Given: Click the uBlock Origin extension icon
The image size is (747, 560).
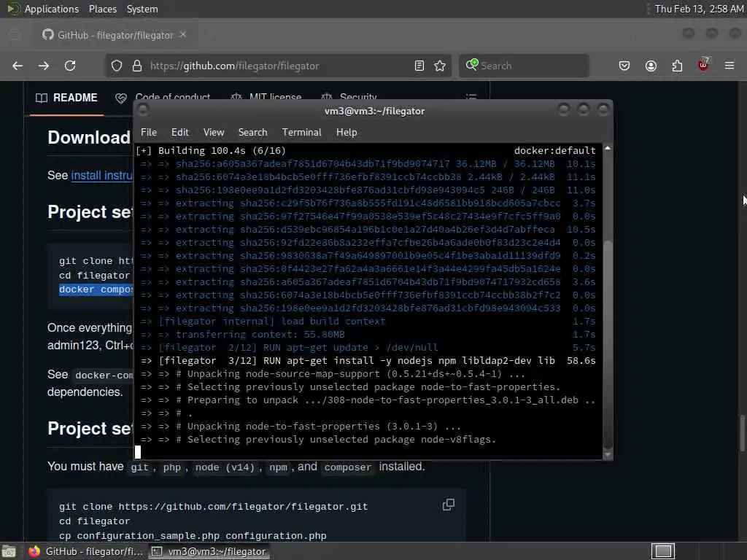Looking at the screenshot, I should pyautogui.click(x=703, y=64).
